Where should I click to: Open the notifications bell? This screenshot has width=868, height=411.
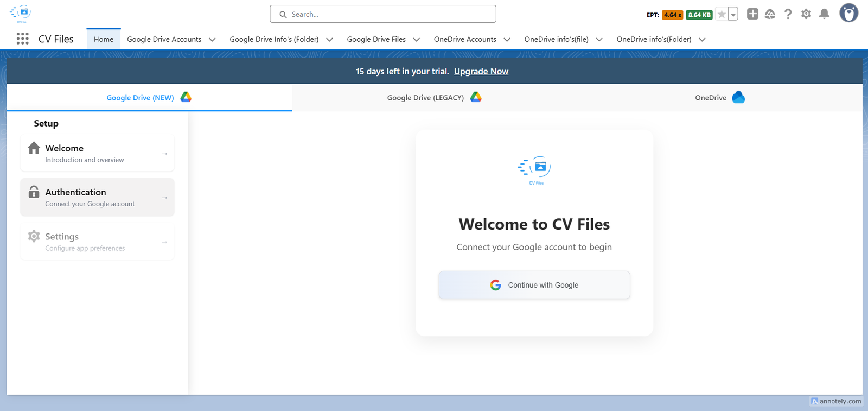pos(824,14)
